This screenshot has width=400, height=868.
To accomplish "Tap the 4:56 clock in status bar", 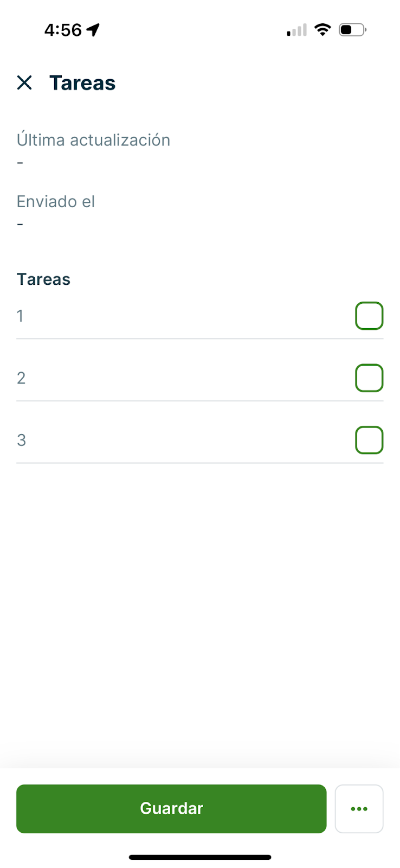I will (63, 30).
